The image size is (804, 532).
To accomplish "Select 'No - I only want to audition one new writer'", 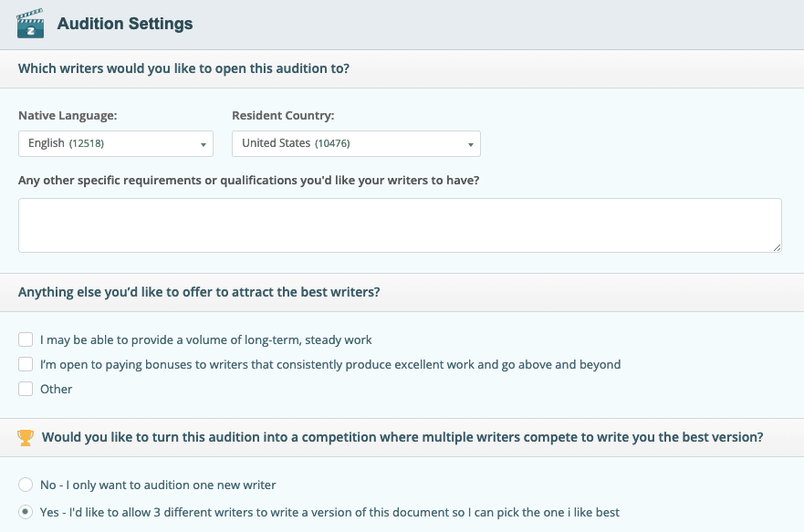I will click(26, 485).
